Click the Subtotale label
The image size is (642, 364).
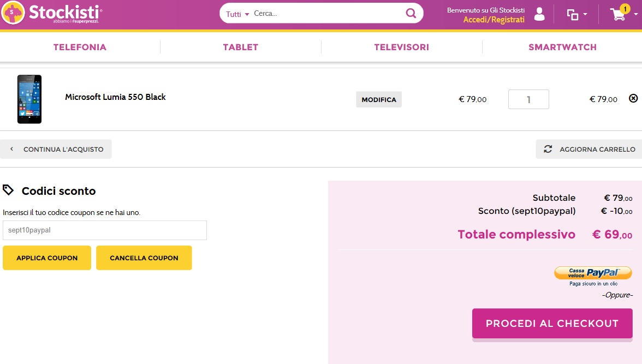tap(554, 198)
